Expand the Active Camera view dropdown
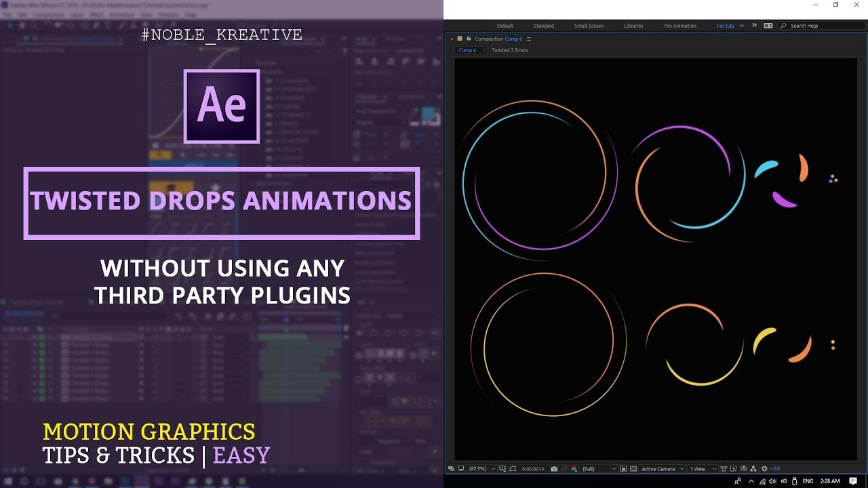868x488 pixels. (x=663, y=469)
